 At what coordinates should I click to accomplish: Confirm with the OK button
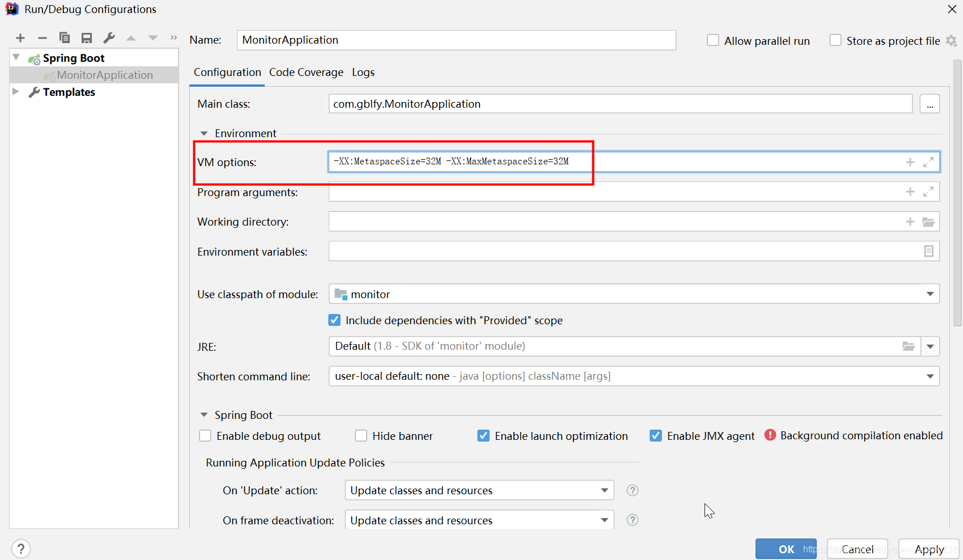pos(786,549)
